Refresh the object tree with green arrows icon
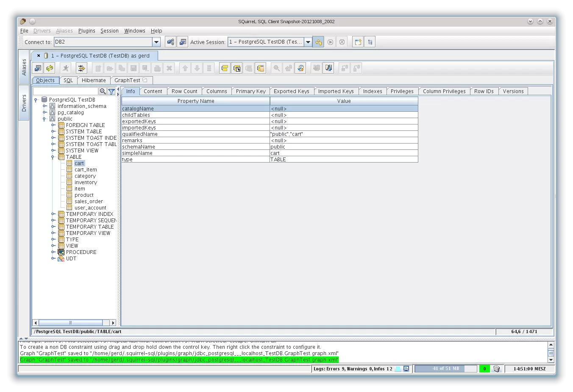The height and width of the screenshot is (392, 573). coord(50,68)
